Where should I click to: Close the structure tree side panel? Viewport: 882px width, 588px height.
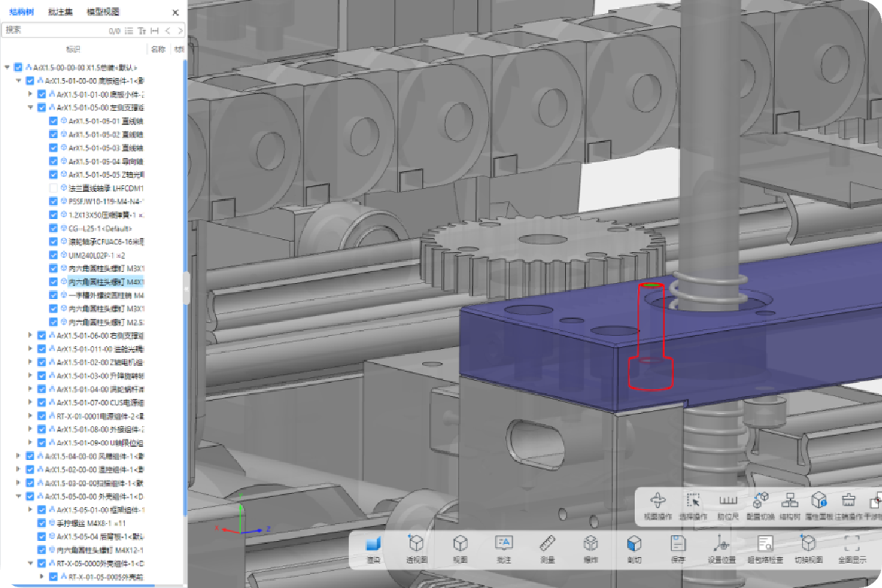[x=175, y=12]
